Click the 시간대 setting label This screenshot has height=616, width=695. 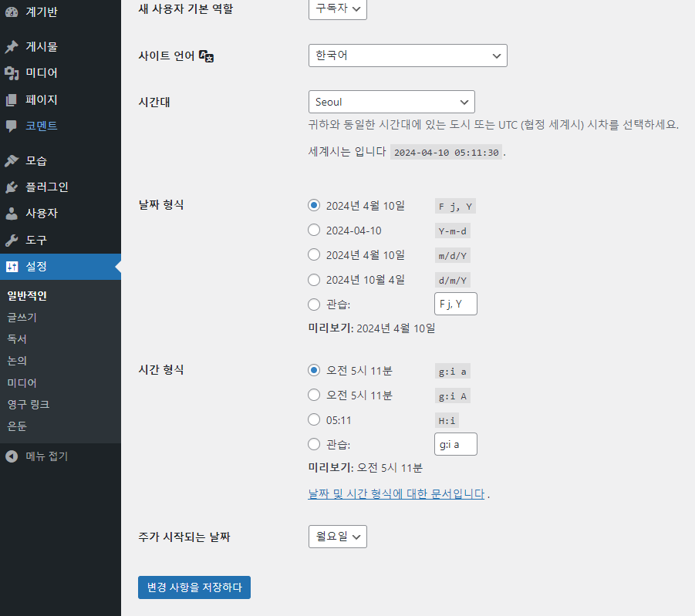[x=154, y=102]
